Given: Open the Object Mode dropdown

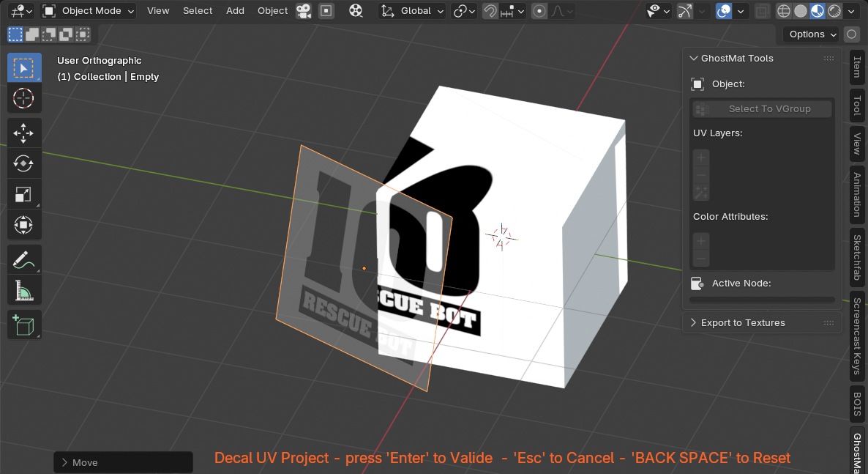Looking at the screenshot, I should click(x=89, y=11).
